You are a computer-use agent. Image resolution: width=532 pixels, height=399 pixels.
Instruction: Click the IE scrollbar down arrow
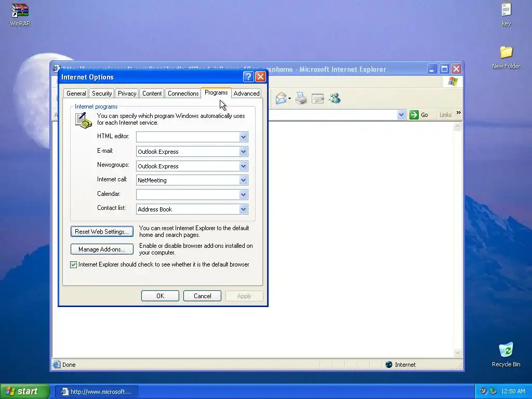coord(457,353)
